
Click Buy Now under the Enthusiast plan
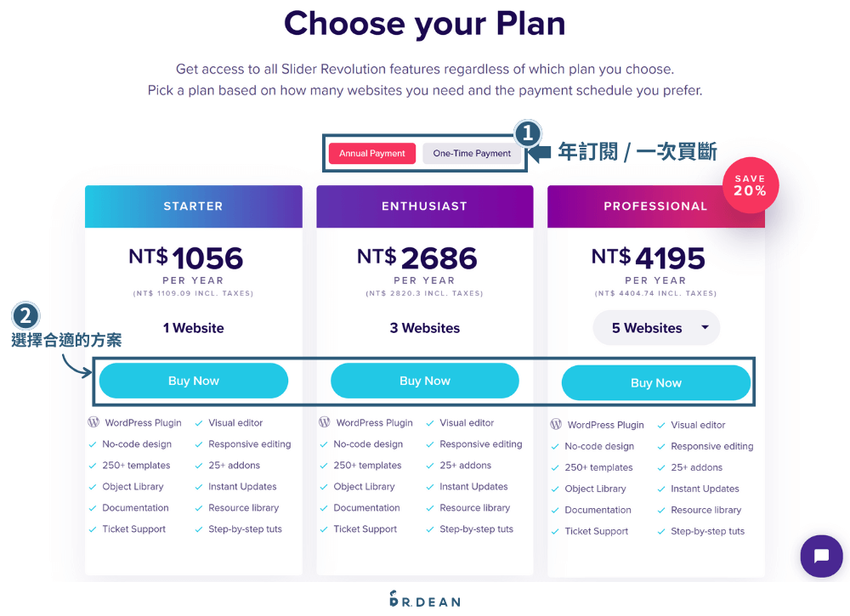coord(424,381)
